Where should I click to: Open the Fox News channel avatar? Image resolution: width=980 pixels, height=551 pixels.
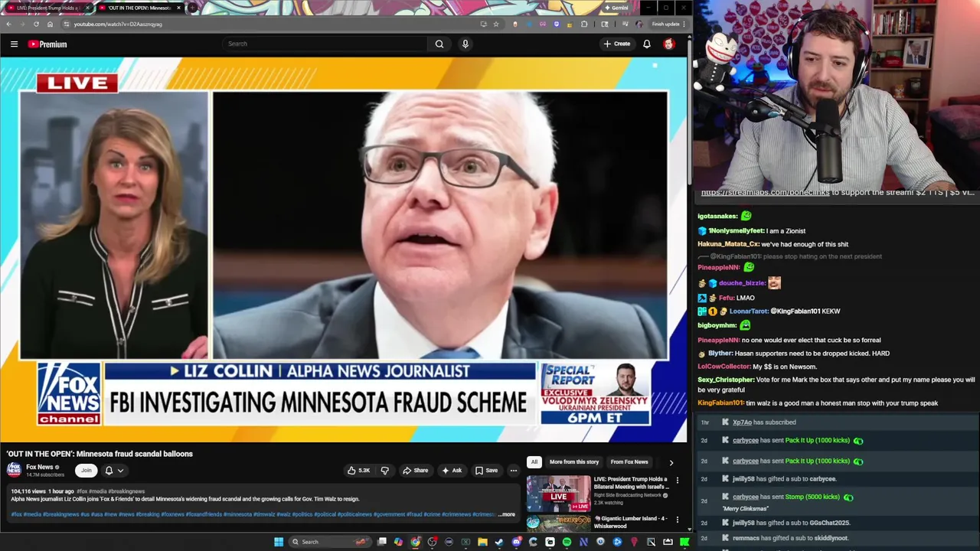pyautogui.click(x=14, y=470)
